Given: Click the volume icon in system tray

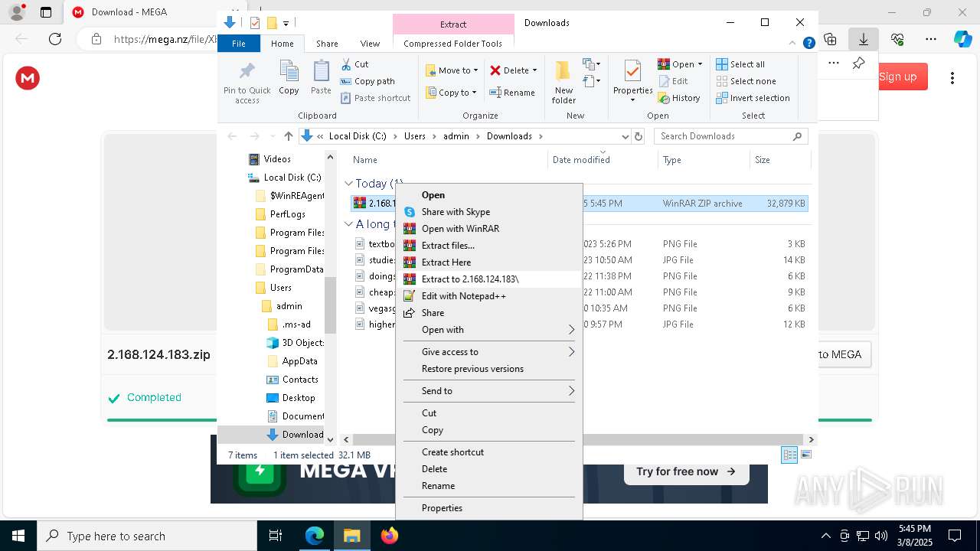Looking at the screenshot, I should [881, 536].
